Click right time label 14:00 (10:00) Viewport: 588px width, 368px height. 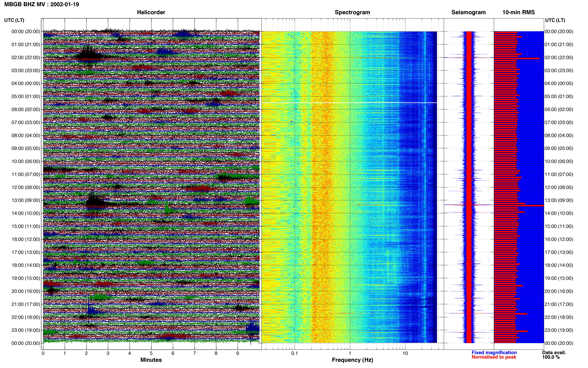(x=559, y=213)
